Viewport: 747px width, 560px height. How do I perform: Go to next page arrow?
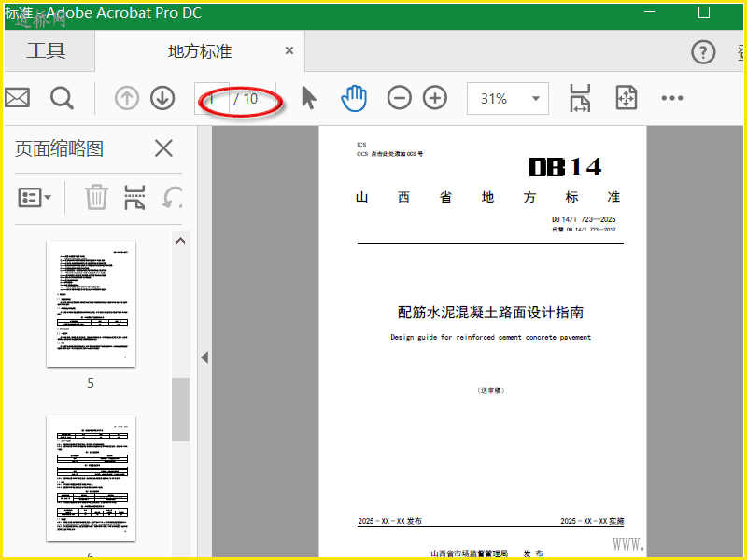click(x=162, y=98)
